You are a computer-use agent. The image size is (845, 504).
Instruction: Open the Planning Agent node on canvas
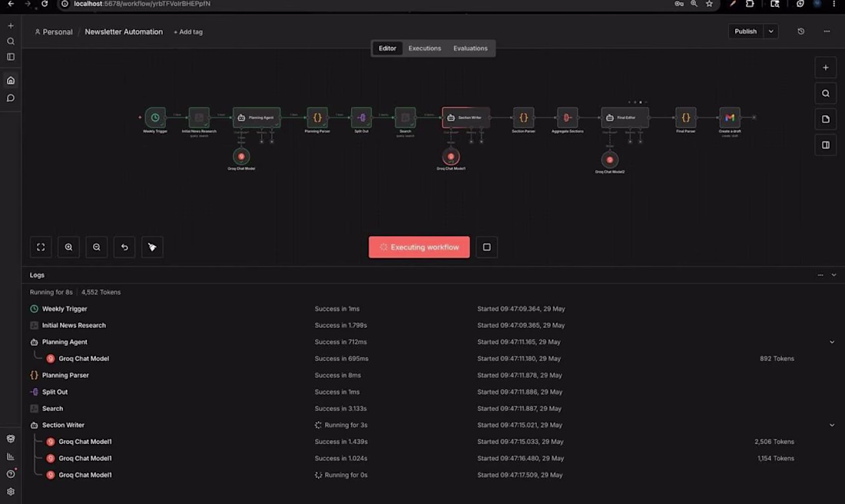pos(257,118)
